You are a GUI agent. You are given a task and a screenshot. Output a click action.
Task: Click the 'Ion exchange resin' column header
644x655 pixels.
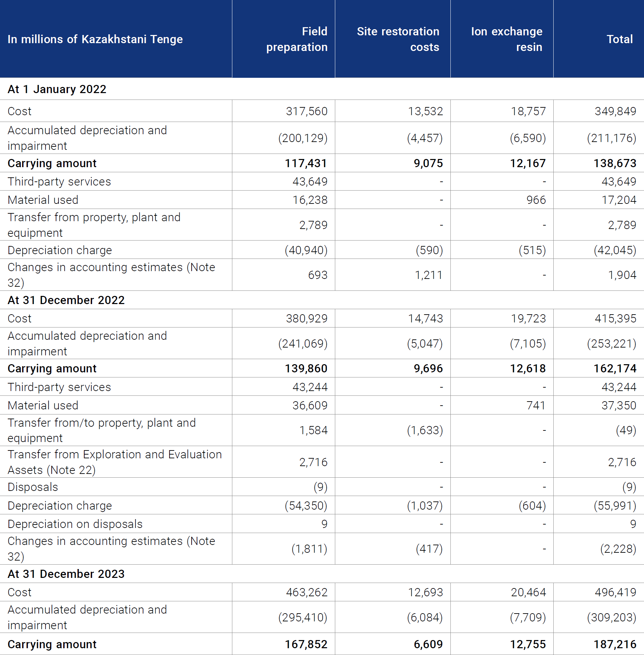tap(507, 39)
